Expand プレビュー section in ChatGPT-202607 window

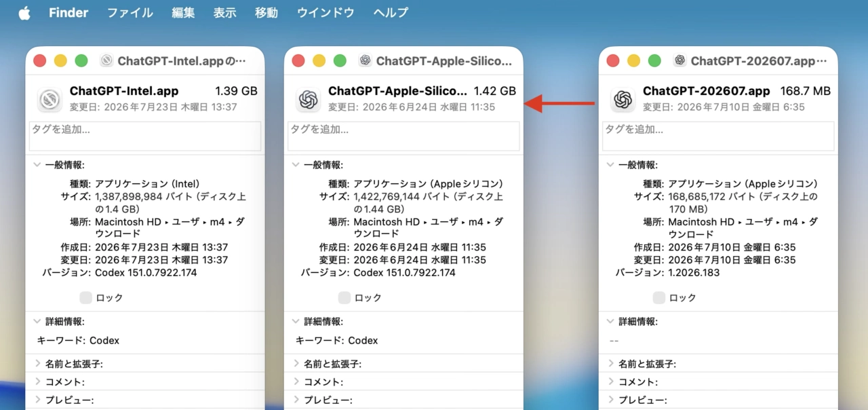[x=610, y=400]
